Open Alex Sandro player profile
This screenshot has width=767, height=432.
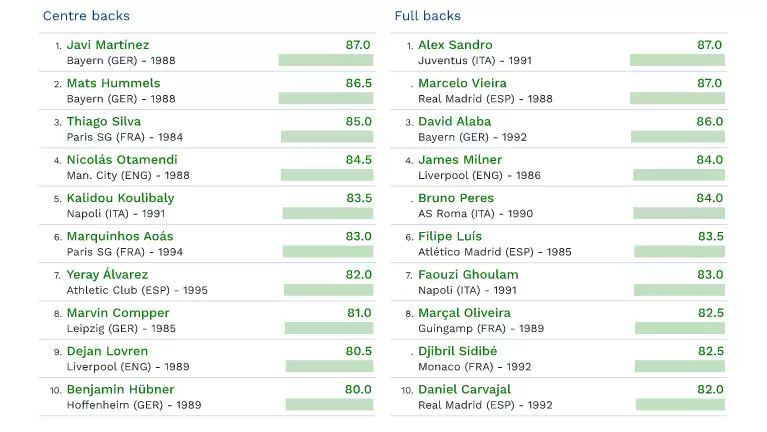pos(455,45)
